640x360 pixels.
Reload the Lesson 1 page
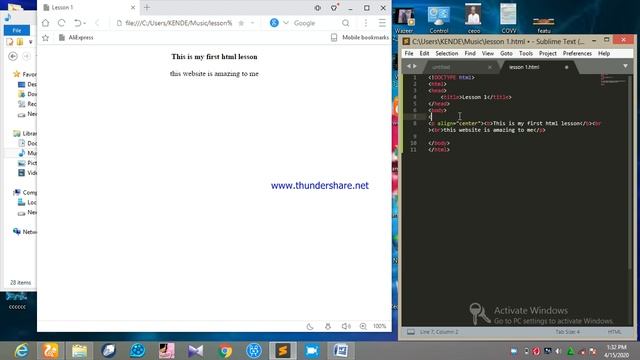coord(61,23)
